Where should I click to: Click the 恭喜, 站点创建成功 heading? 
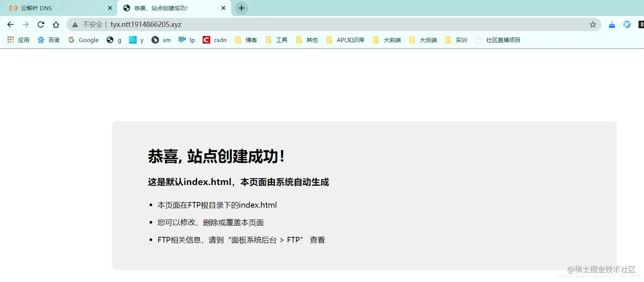click(216, 157)
